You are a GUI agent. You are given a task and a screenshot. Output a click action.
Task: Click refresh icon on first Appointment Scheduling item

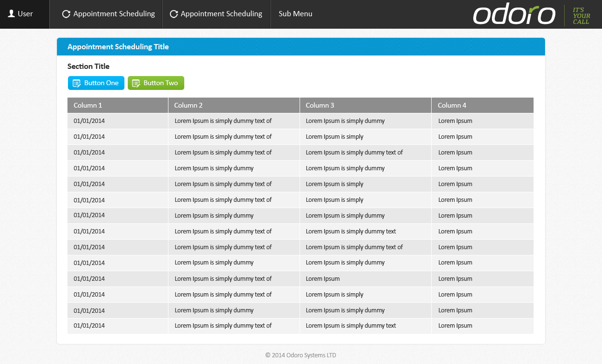[x=67, y=14]
